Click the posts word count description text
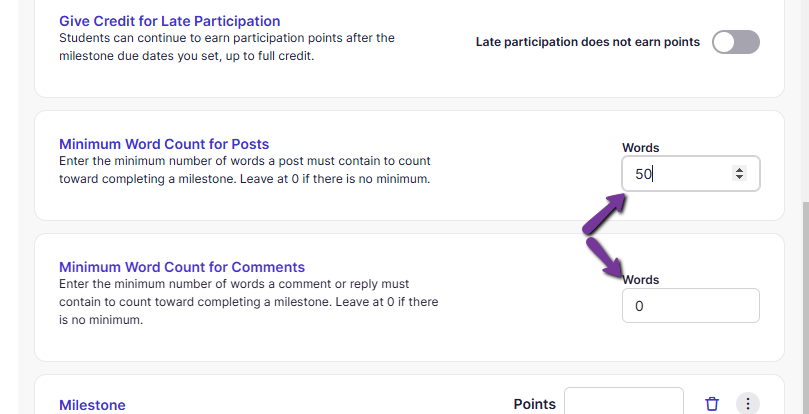 coord(245,169)
